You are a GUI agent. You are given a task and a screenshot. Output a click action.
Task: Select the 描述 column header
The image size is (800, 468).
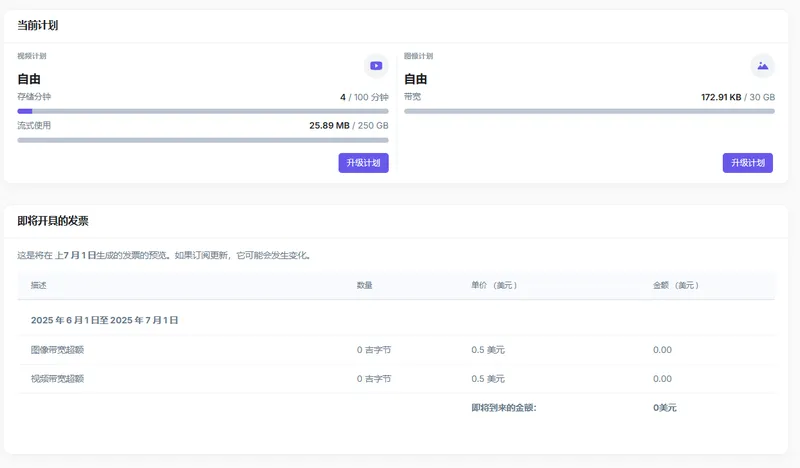click(38, 285)
